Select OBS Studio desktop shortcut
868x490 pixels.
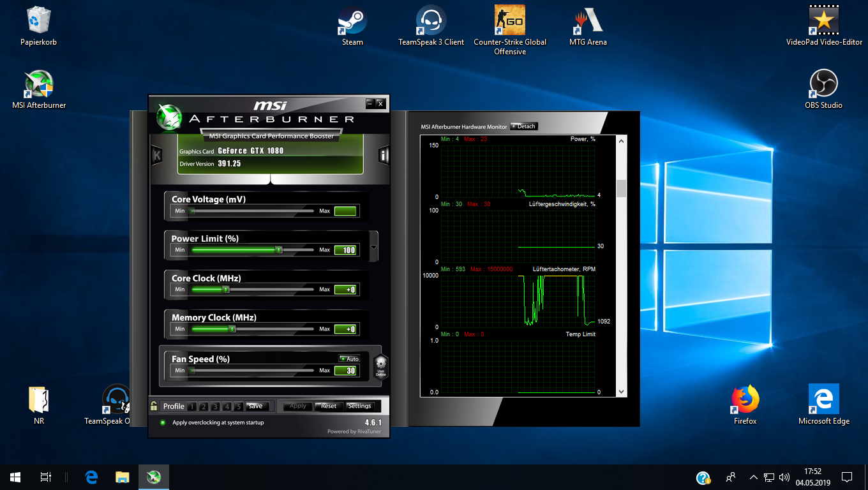[824, 89]
